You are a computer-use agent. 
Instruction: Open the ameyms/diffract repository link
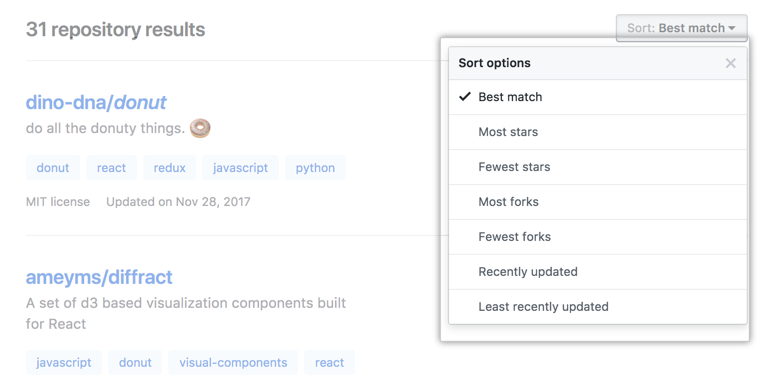(x=99, y=277)
